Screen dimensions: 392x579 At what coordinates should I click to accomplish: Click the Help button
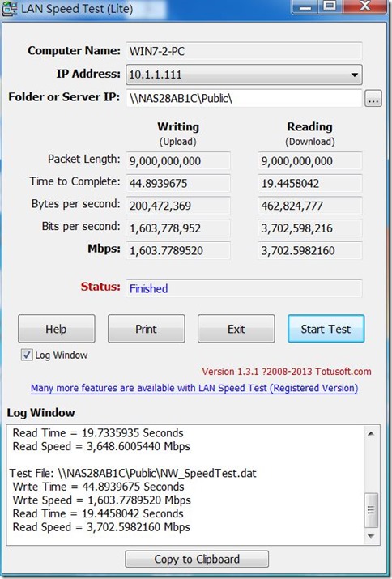57,329
